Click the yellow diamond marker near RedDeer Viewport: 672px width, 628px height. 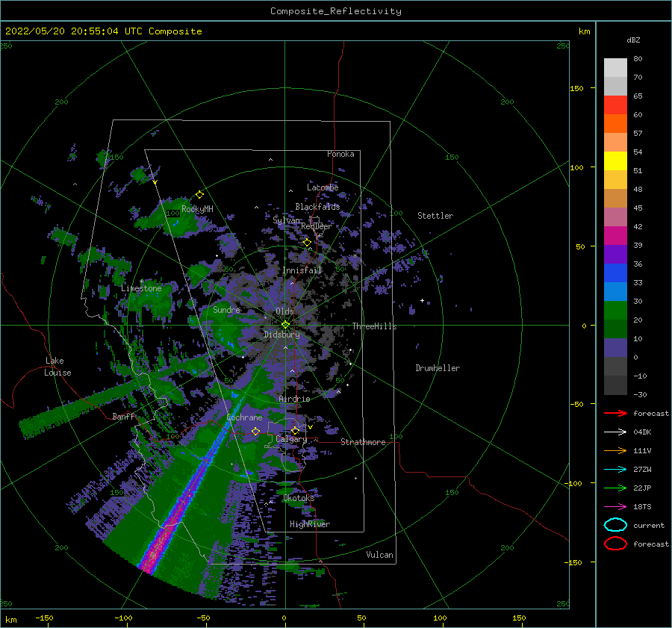click(307, 243)
